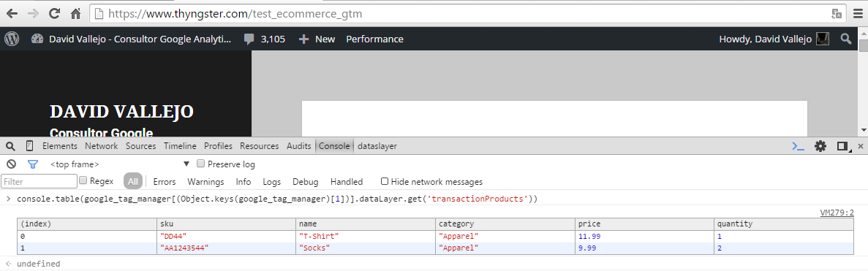Image resolution: width=868 pixels, height=271 pixels.
Task: Open DevTools settings gear
Action: click(x=820, y=146)
